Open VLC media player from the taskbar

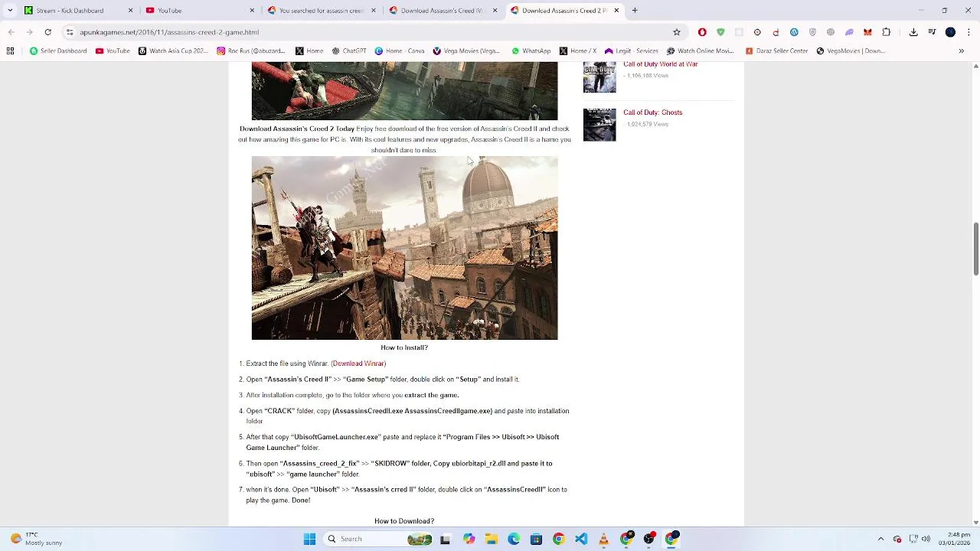pyautogui.click(x=603, y=539)
